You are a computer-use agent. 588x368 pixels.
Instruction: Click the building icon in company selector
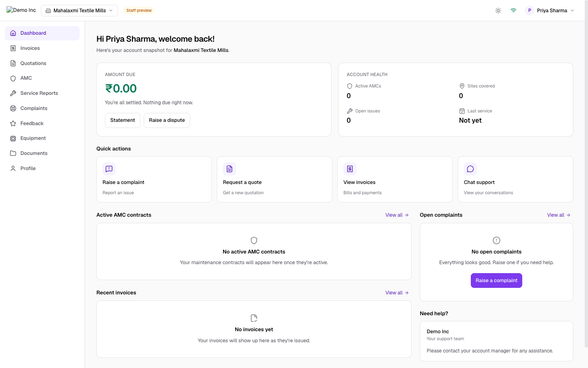click(x=48, y=11)
